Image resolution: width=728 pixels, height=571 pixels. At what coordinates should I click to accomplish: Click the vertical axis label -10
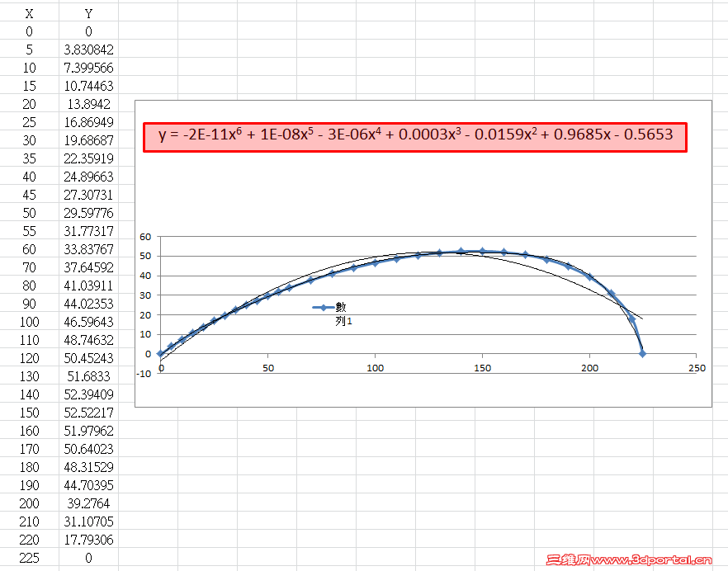(144, 373)
